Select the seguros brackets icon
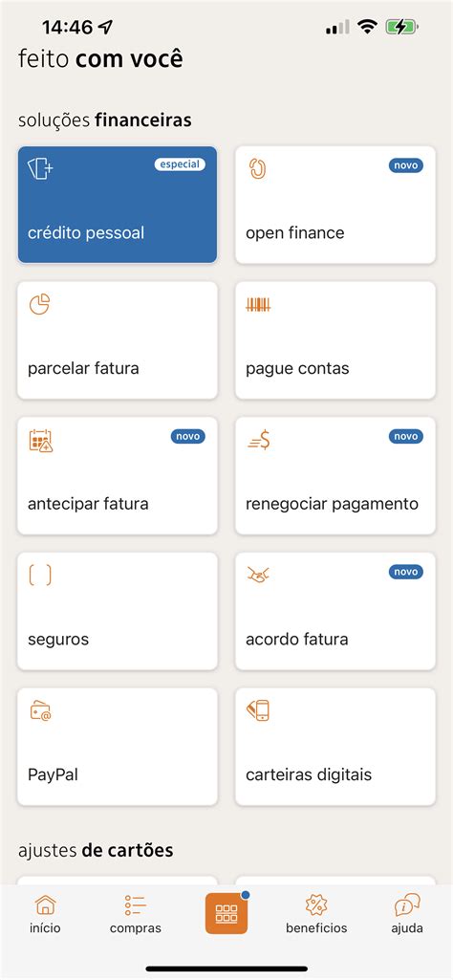The height and width of the screenshot is (980, 453). [40, 575]
